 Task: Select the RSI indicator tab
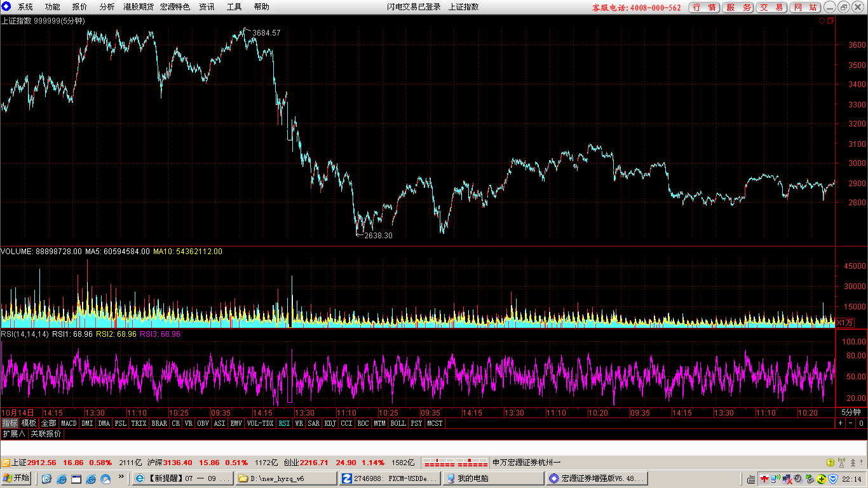[x=285, y=423]
